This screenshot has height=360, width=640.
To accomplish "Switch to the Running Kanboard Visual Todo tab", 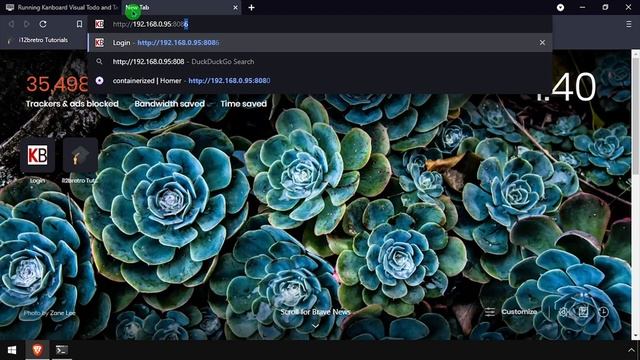I will (x=61, y=7).
